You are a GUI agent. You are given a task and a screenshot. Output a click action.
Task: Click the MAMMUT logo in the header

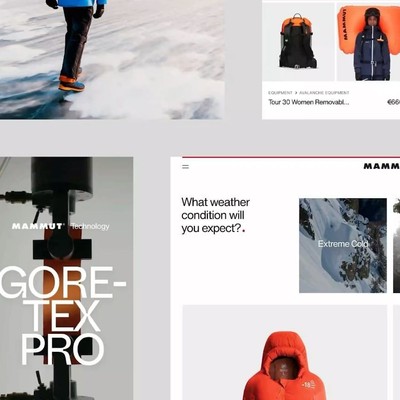coord(382,166)
